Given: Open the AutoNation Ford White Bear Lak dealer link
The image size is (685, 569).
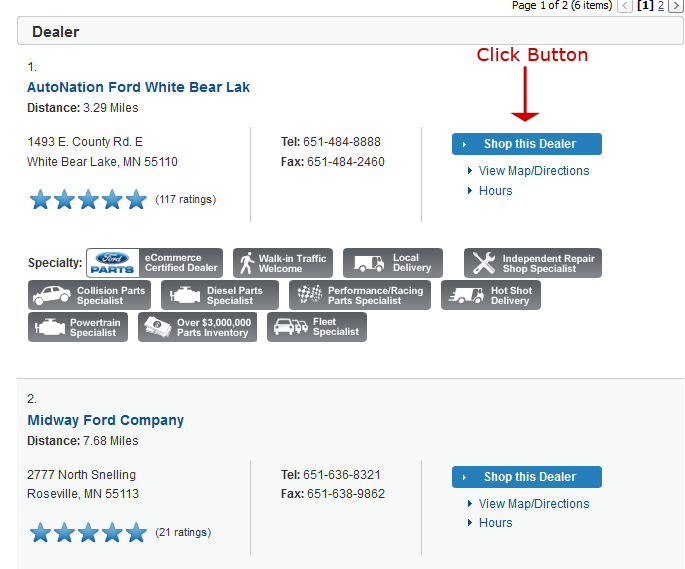Looking at the screenshot, I should click(x=138, y=87).
